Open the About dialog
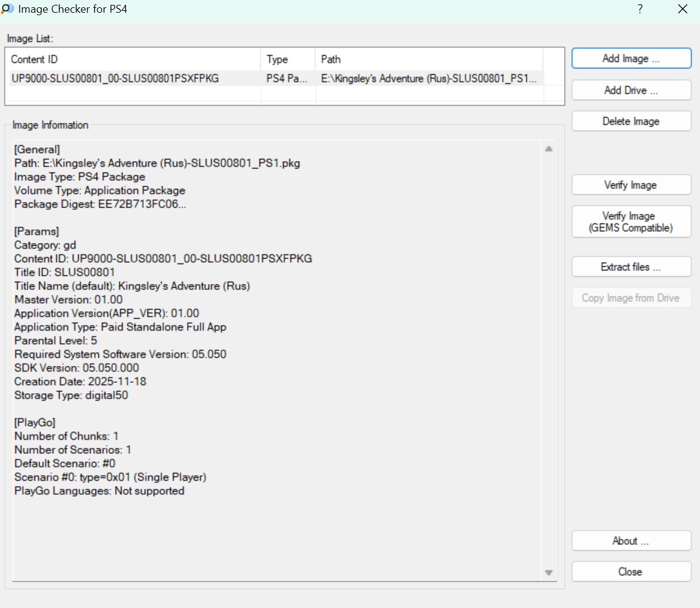Image resolution: width=700 pixels, height=608 pixels. click(x=631, y=541)
